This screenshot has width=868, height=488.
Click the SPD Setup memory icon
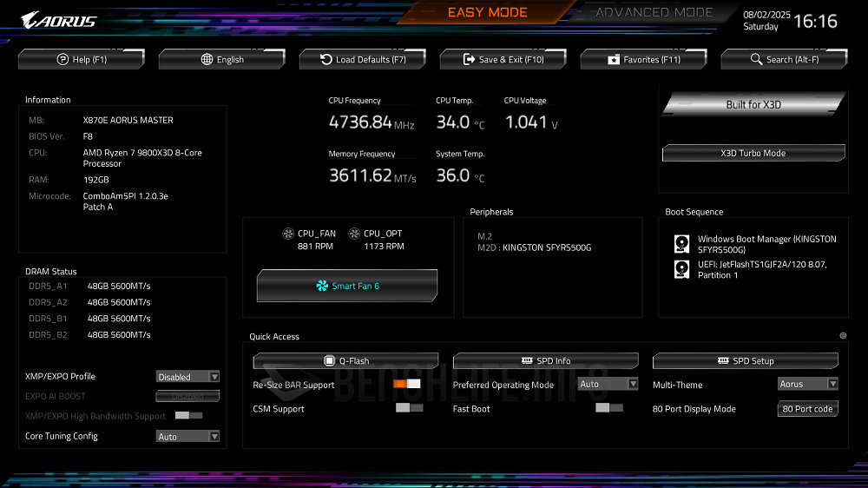[723, 360]
